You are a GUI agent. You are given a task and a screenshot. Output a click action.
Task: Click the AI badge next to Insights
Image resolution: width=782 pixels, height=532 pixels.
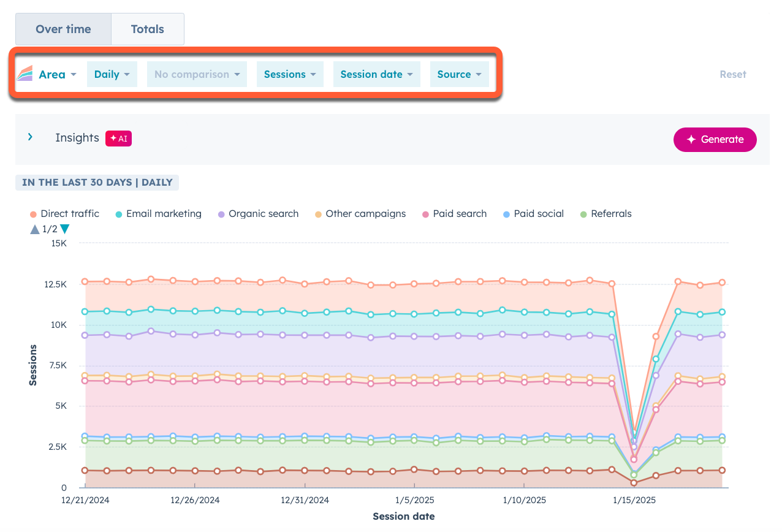tap(118, 139)
